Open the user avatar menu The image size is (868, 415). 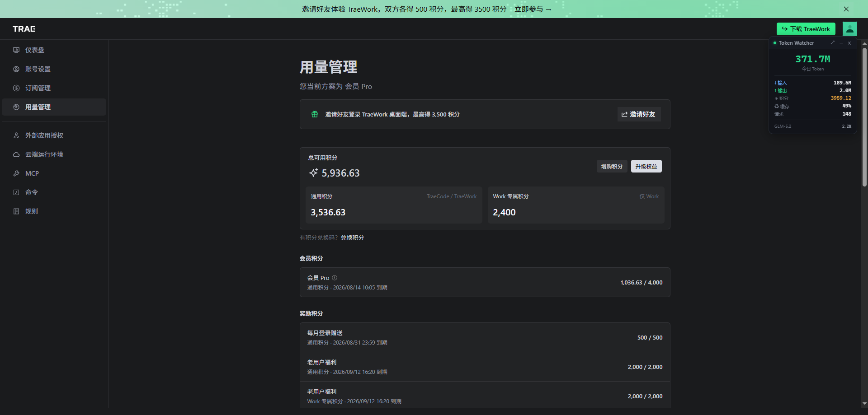point(849,29)
